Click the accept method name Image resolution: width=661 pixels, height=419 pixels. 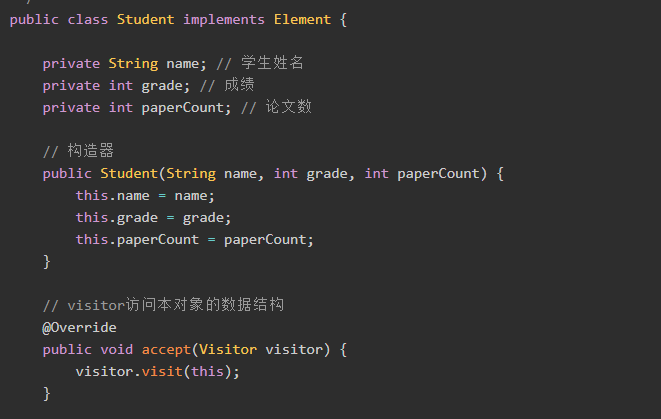point(166,350)
